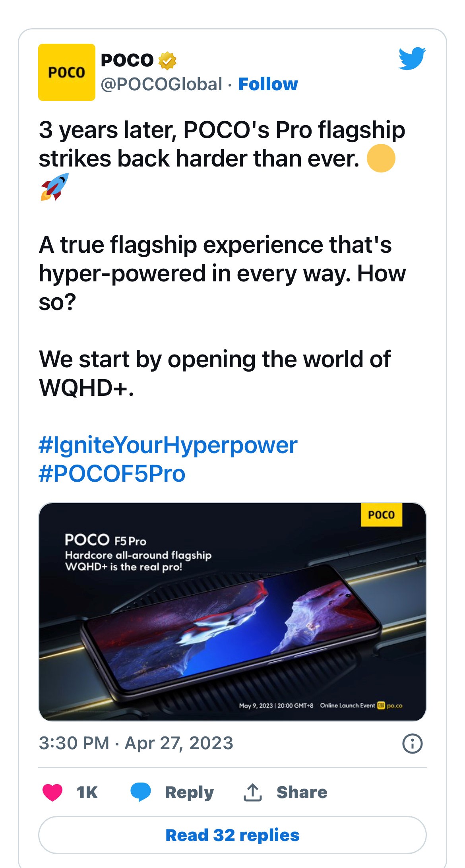Click the POCO display name
Image resolution: width=465 pixels, height=868 pixels.
[x=127, y=60]
